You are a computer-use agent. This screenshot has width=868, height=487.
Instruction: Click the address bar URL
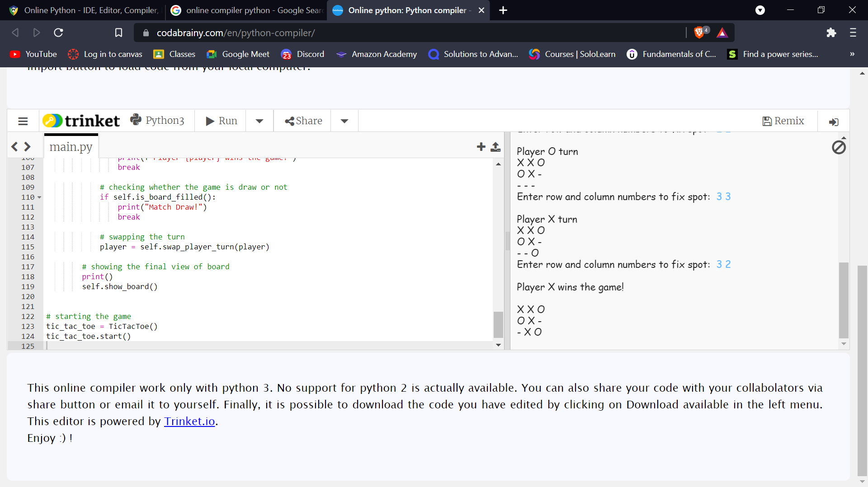pyautogui.click(x=236, y=33)
